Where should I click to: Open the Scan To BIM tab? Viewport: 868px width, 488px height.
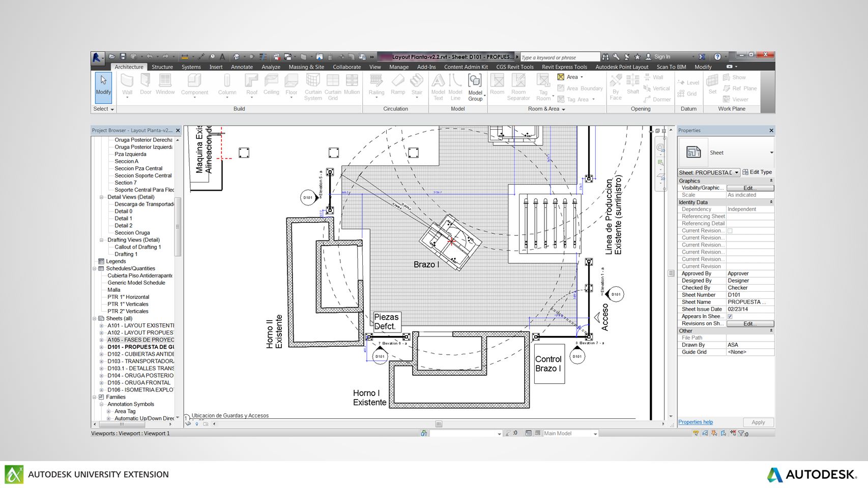(671, 67)
